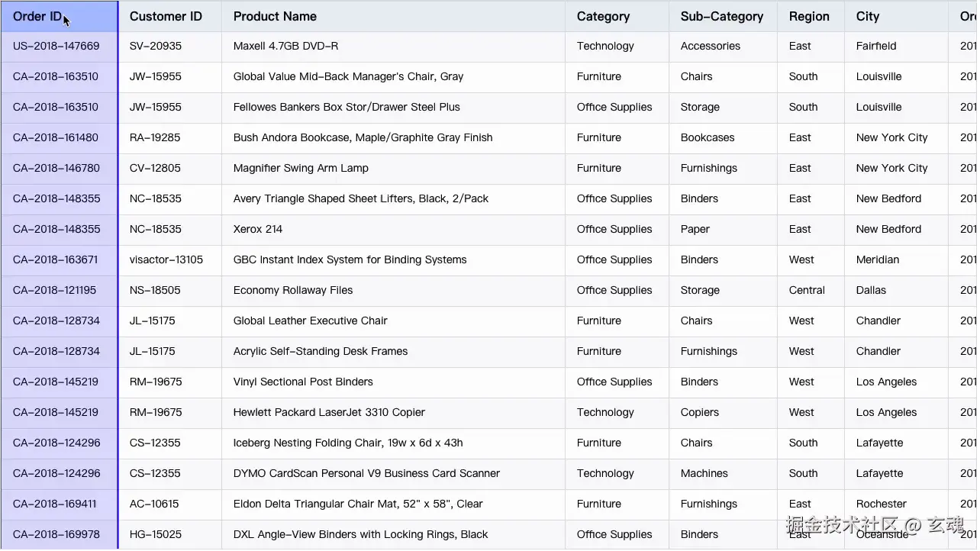
Task: Click the City column header
Action: (868, 17)
